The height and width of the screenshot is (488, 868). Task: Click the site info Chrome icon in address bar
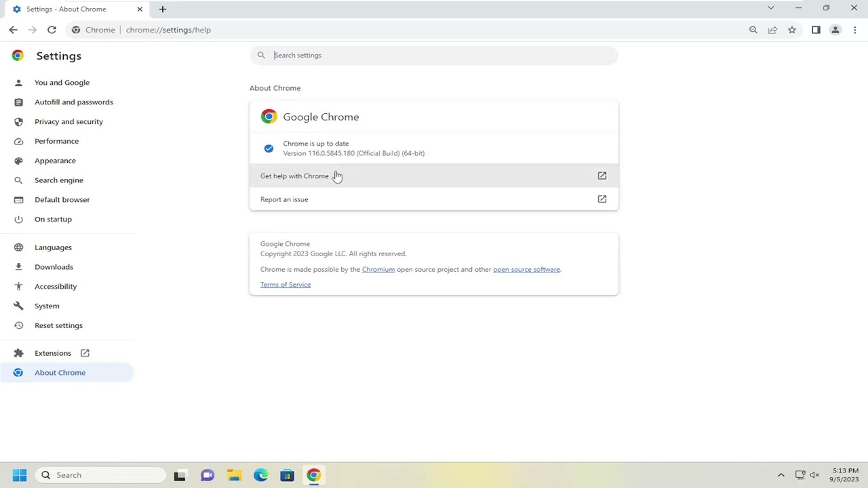[76, 30]
